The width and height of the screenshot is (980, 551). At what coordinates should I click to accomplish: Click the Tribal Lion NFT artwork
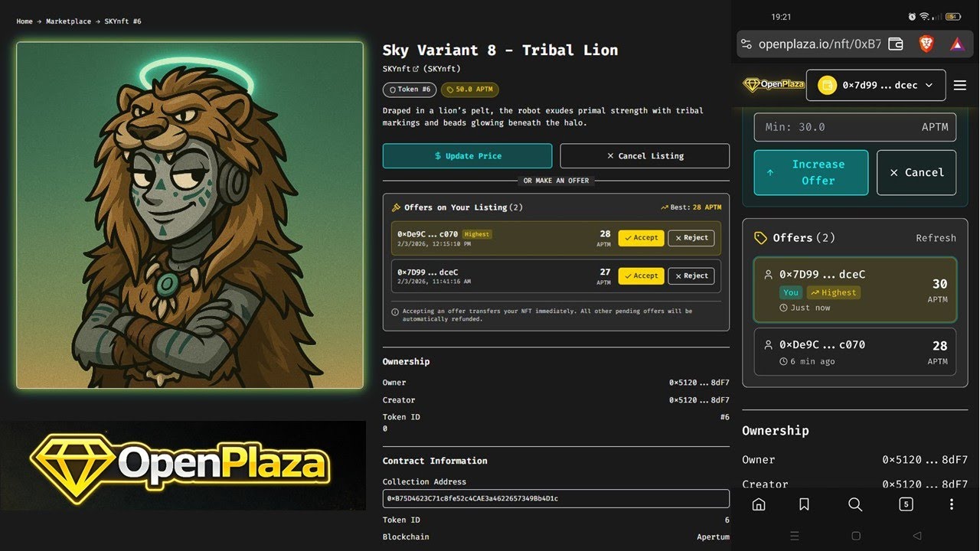190,215
